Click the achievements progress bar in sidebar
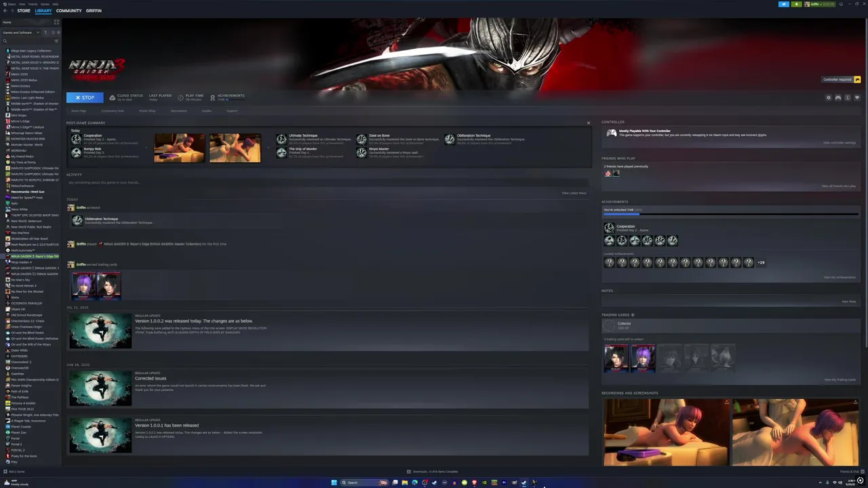 tap(731, 215)
